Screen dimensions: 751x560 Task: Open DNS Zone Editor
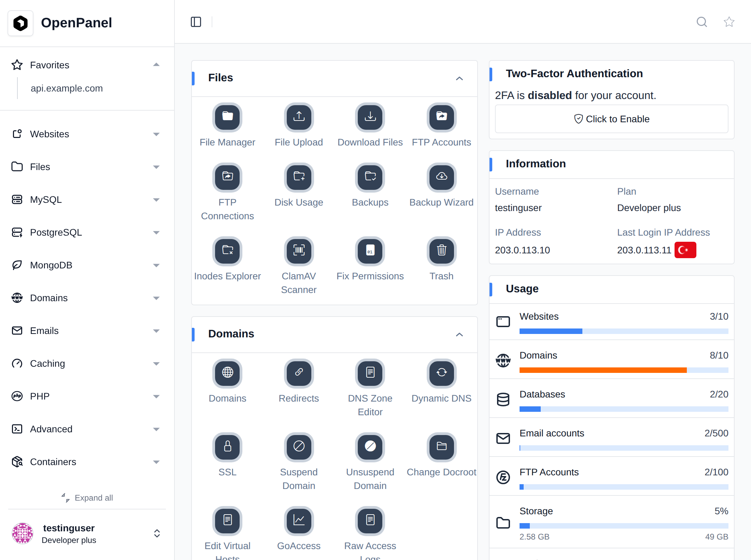click(370, 373)
